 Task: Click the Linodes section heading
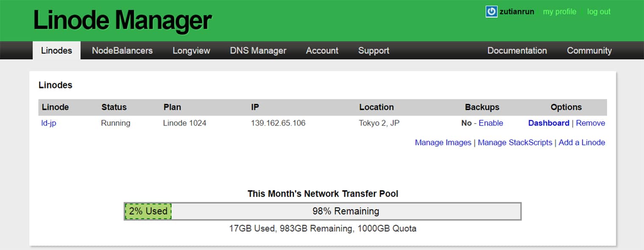click(56, 85)
